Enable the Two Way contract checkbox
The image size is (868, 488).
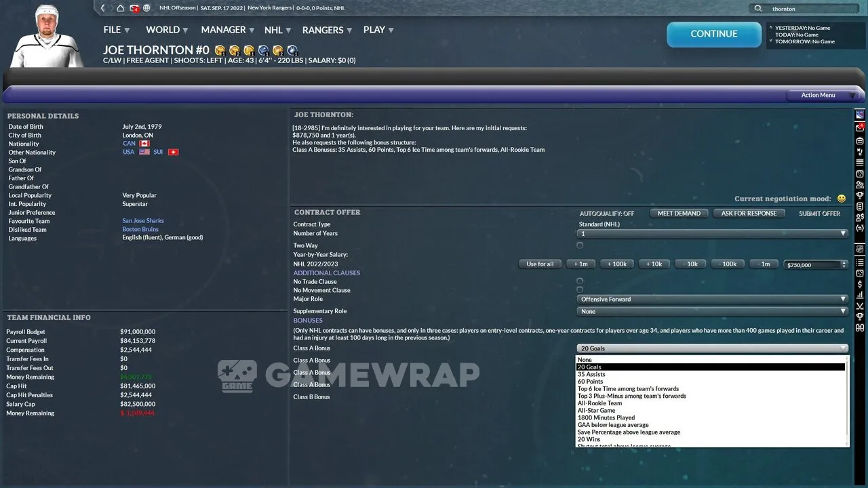click(x=580, y=245)
